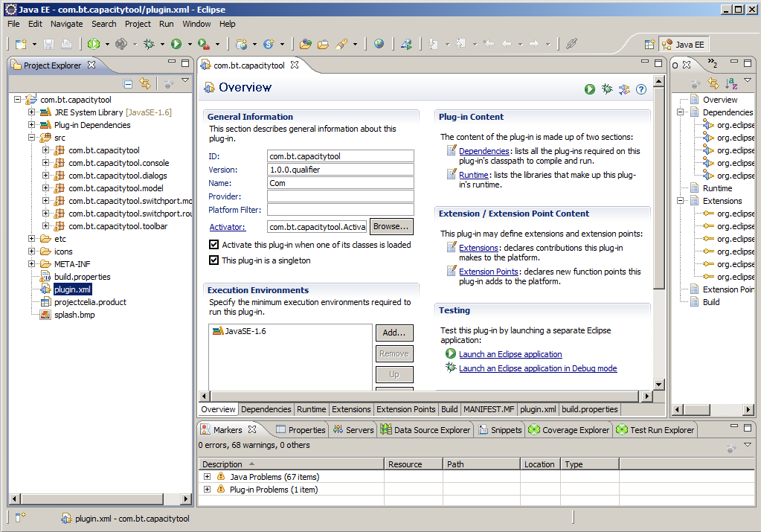761x532 pixels.
Task: Expand Java Problems (67 items)
Action: click(x=208, y=477)
